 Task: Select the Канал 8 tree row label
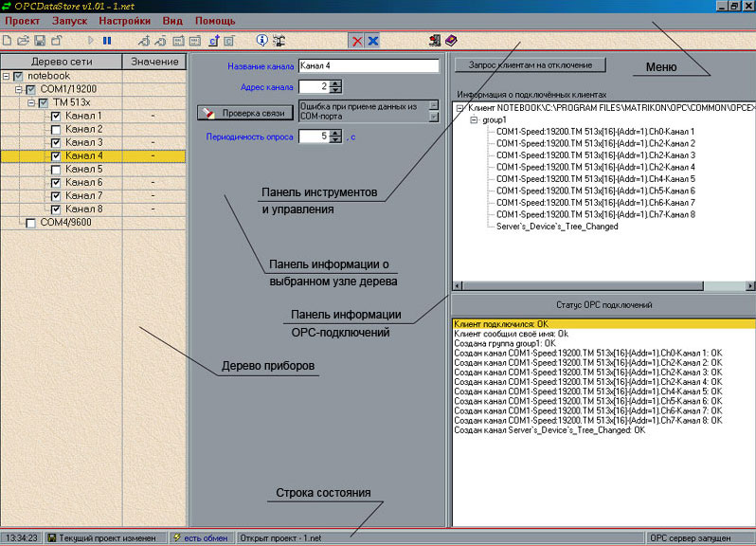(84, 209)
